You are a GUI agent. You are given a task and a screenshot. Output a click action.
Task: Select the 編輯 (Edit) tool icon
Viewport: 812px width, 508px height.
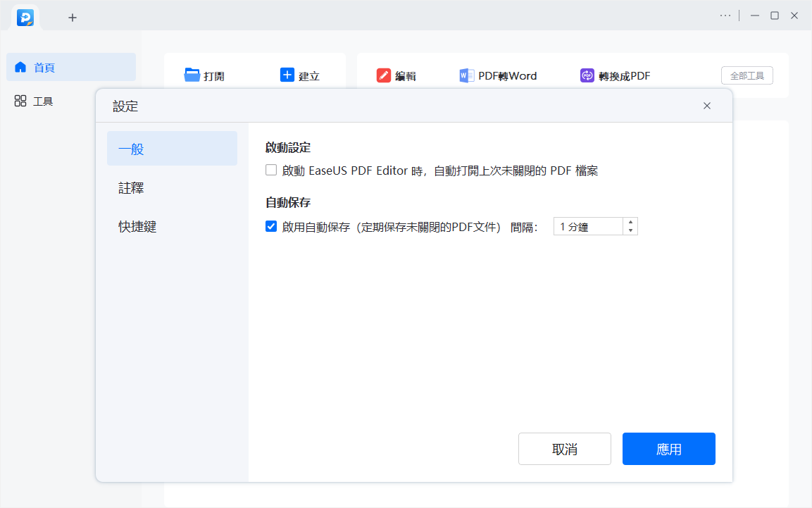coord(384,74)
